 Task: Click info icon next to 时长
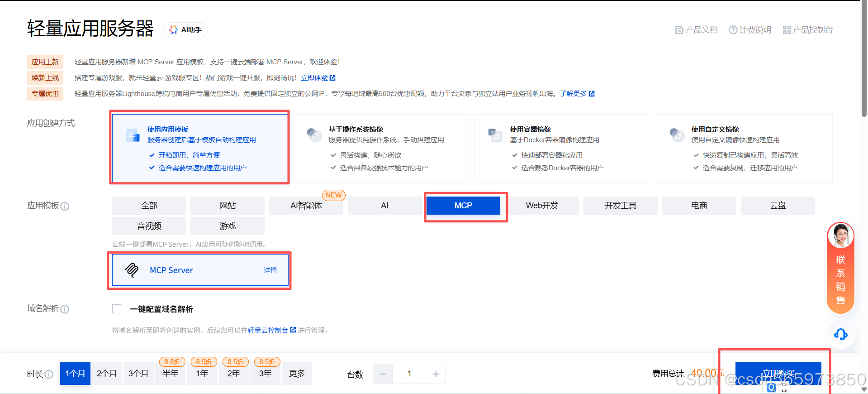pos(49,375)
